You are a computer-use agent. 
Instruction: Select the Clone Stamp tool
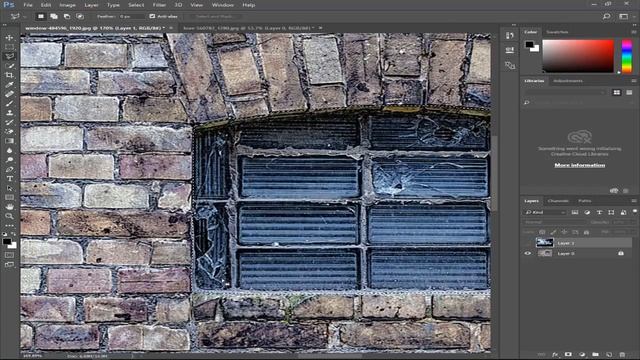click(9, 113)
